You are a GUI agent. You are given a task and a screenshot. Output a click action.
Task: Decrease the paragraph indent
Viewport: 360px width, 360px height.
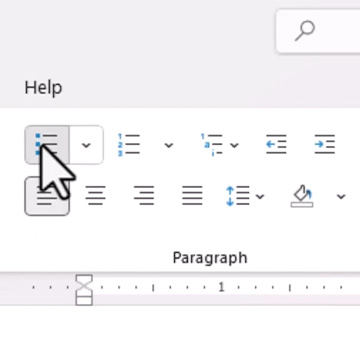(x=276, y=144)
